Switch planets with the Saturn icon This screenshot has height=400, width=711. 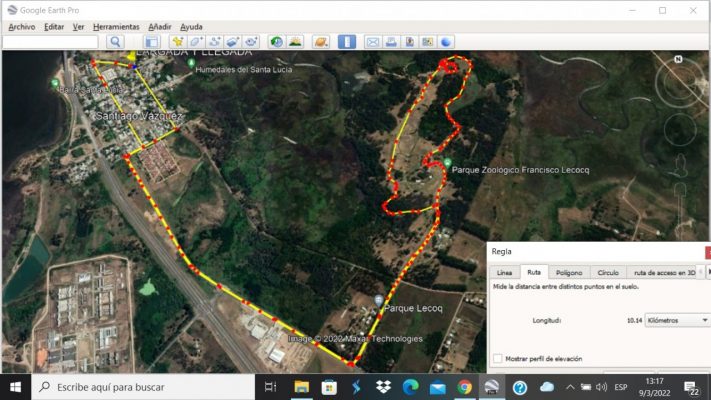[321, 42]
